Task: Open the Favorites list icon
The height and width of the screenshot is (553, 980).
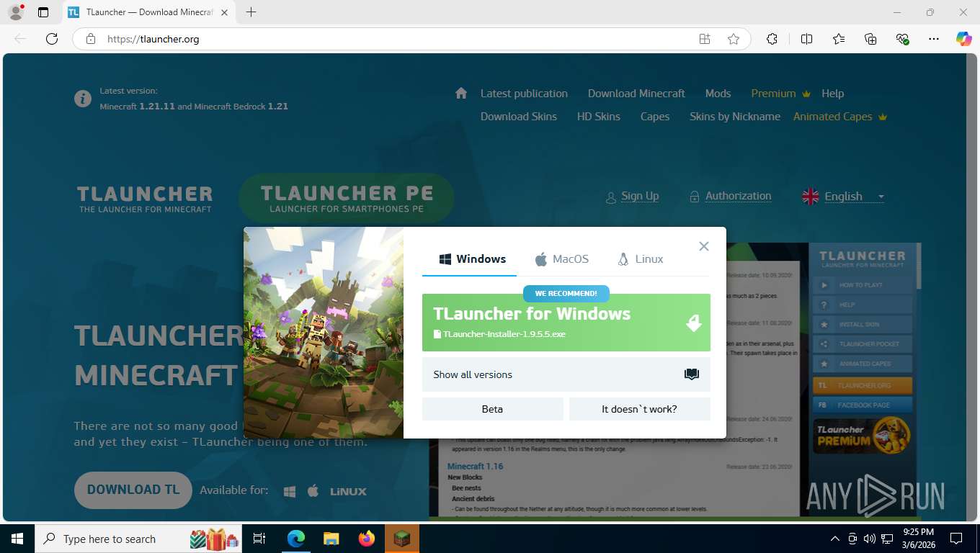Action: [x=839, y=39]
